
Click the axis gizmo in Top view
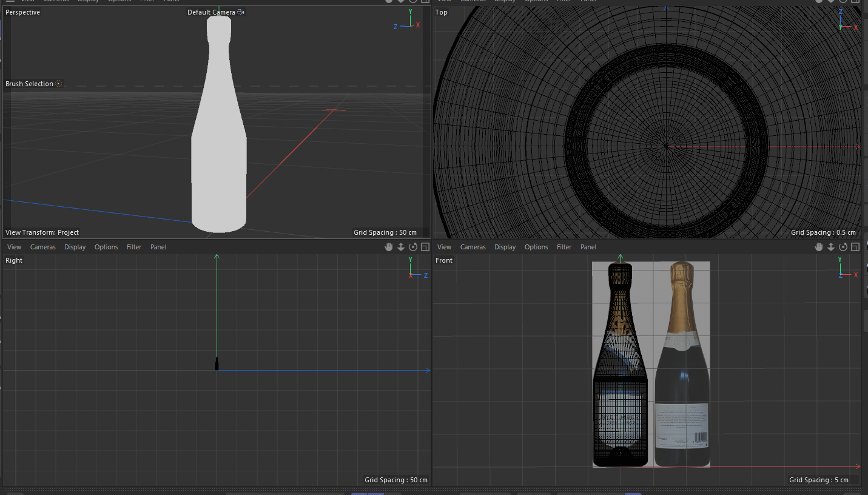849,20
